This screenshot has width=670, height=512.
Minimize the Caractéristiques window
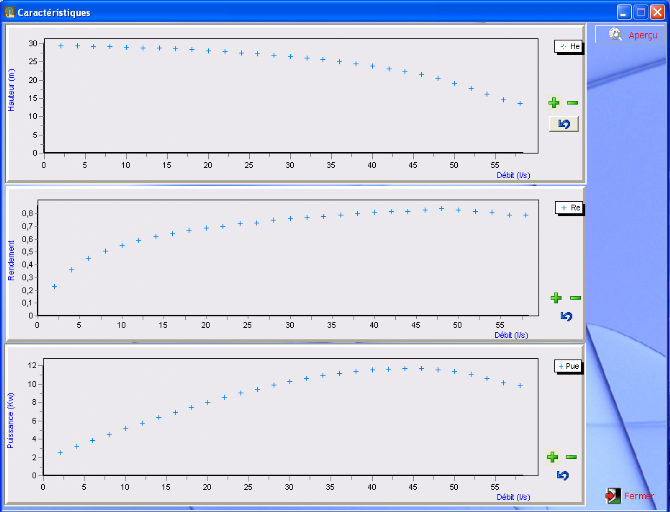[x=623, y=12]
